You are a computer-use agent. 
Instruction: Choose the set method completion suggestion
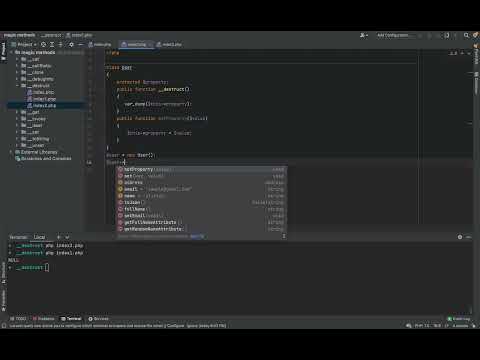coord(202,176)
